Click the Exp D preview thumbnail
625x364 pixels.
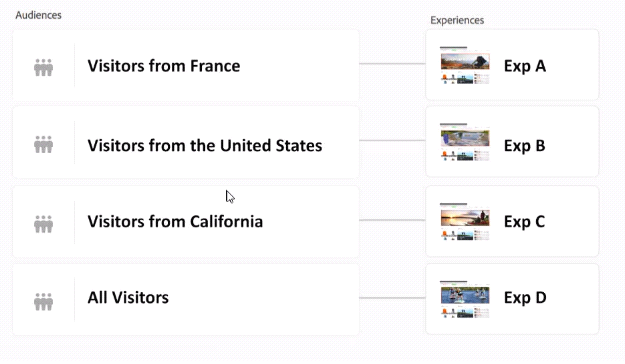pyautogui.click(x=465, y=299)
